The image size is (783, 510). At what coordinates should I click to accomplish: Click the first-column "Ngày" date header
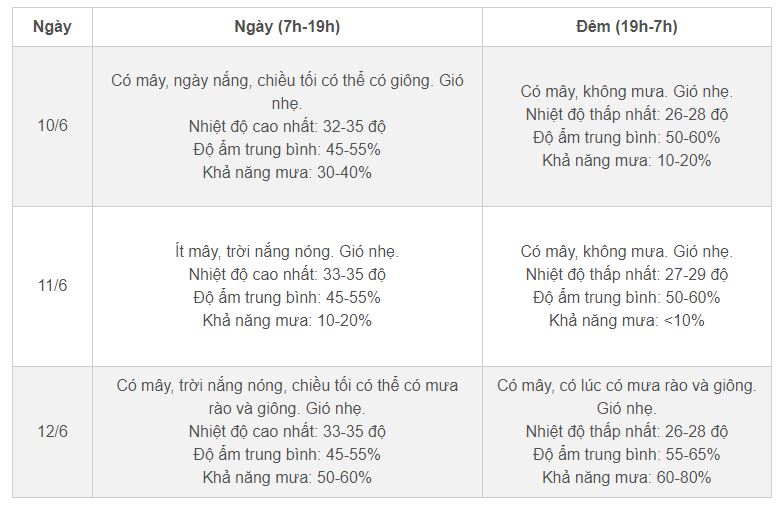52,27
